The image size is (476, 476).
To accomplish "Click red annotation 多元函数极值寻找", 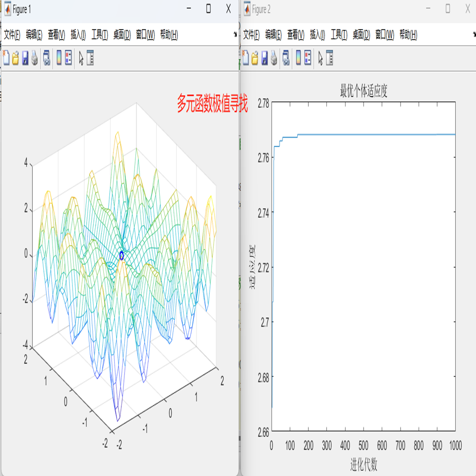I will click(x=213, y=104).
